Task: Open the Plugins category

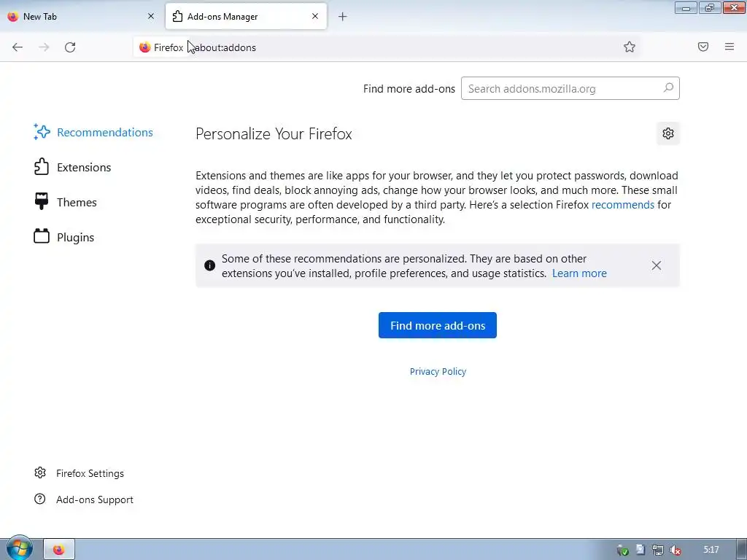Action: point(64,237)
